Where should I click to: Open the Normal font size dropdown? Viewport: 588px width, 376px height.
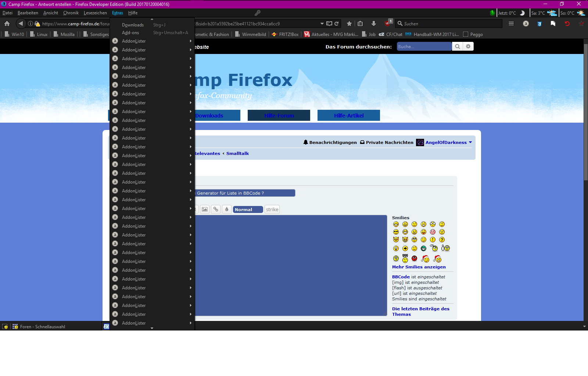248,210
